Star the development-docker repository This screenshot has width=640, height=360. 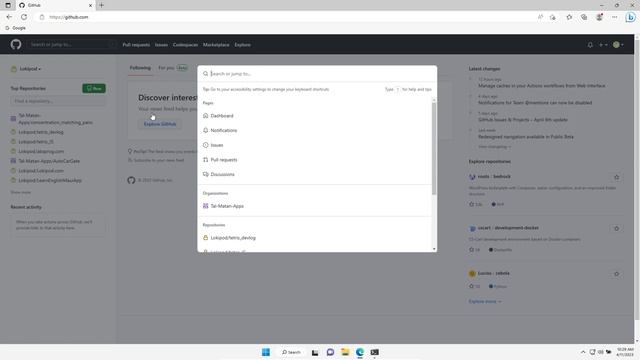pos(616,229)
